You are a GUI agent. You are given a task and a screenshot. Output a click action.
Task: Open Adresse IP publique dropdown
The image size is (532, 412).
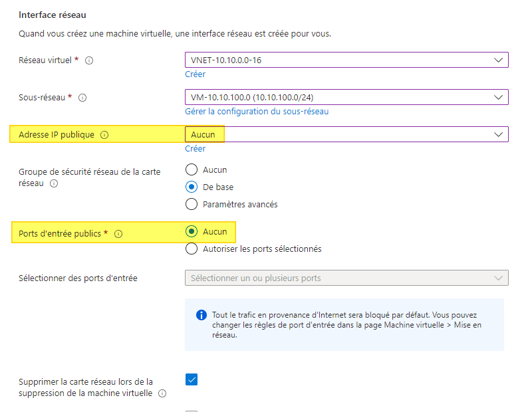click(x=346, y=134)
